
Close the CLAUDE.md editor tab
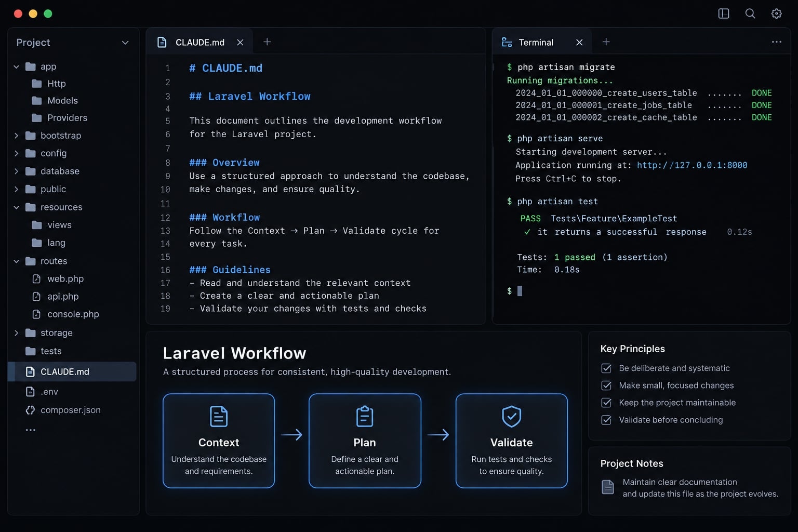(240, 43)
